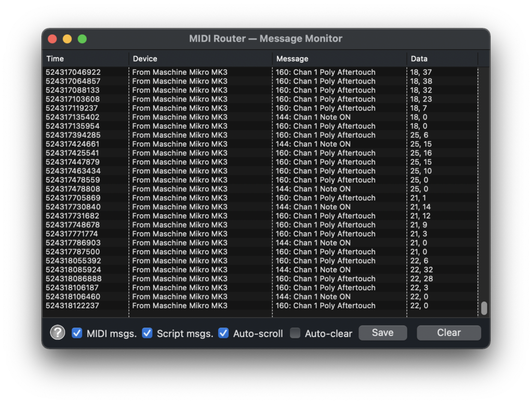Screen dimensions: 532x404
Task: Click timestamp 524317103608
Action: [x=73, y=99]
